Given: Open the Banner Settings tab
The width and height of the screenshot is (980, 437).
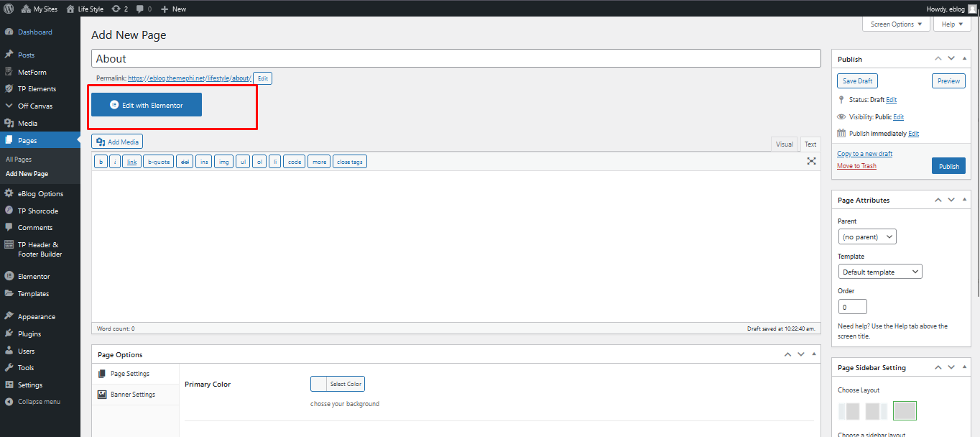Looking at the screenshot, I should 132,395.
